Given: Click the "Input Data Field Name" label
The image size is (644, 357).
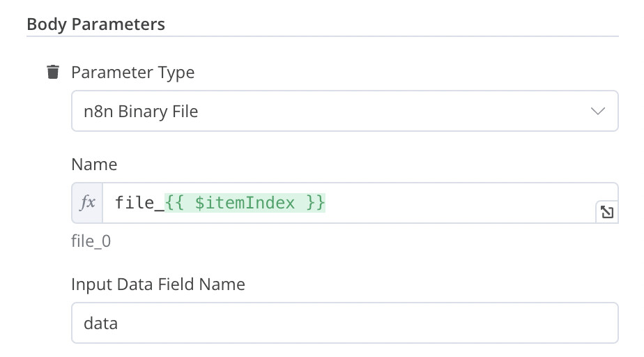Looking at the screenshot, I should click(x=158, y=284).
